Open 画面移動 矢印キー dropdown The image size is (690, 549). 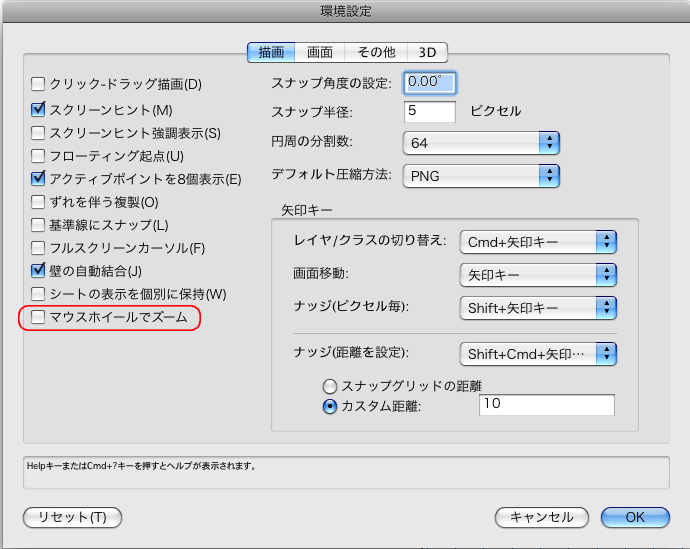[537, 275]
